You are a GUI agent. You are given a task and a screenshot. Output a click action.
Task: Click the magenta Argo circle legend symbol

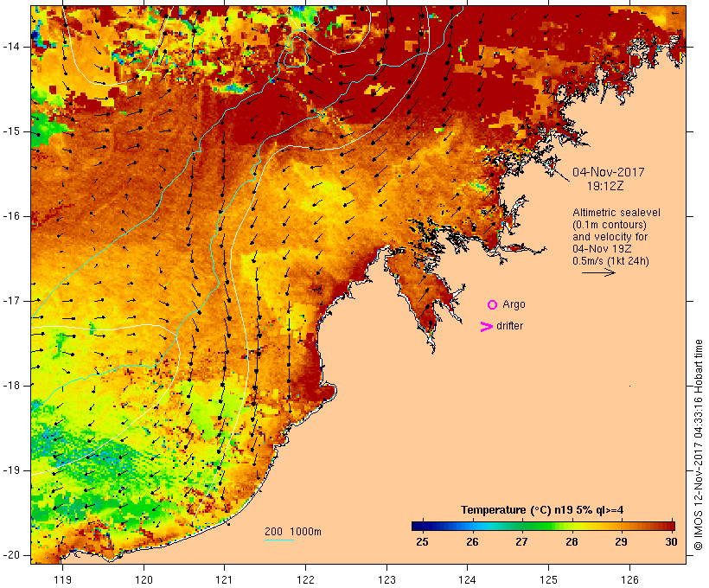(493, 305)
